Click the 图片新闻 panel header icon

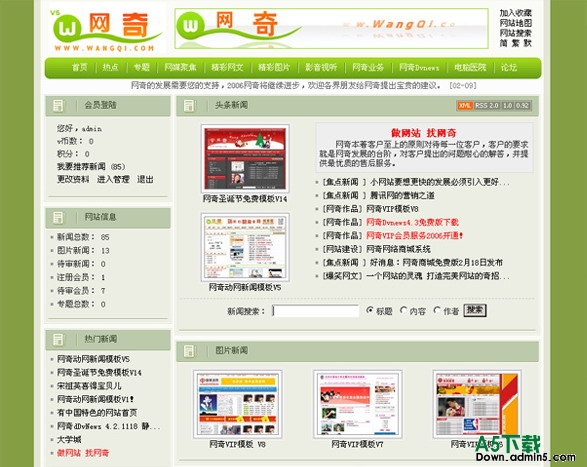tap(189, 351)
